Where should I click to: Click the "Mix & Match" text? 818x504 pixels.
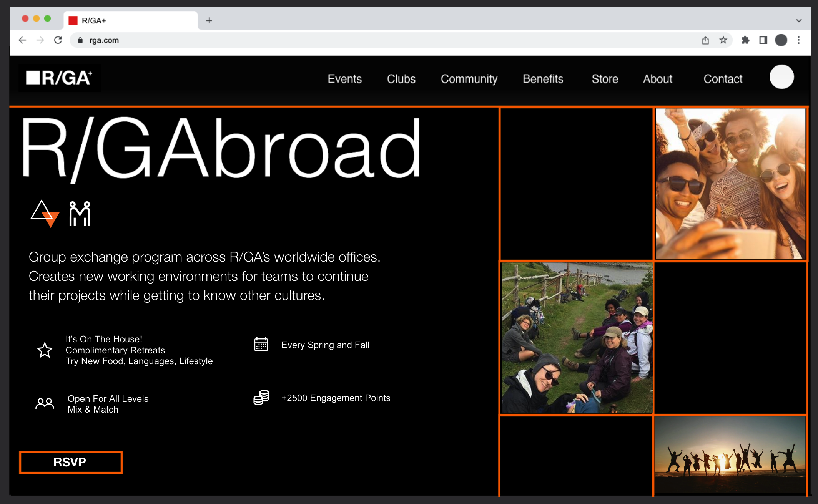[x=93, y=409]
